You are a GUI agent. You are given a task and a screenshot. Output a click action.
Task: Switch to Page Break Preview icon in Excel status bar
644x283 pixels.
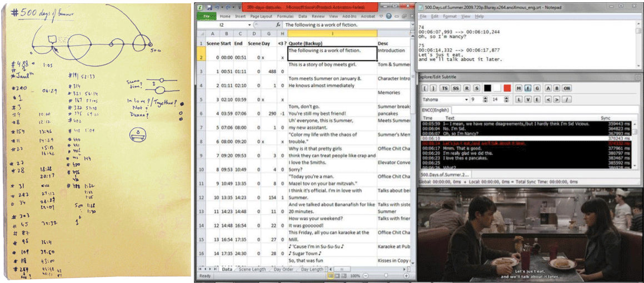(x=344, y=276)
